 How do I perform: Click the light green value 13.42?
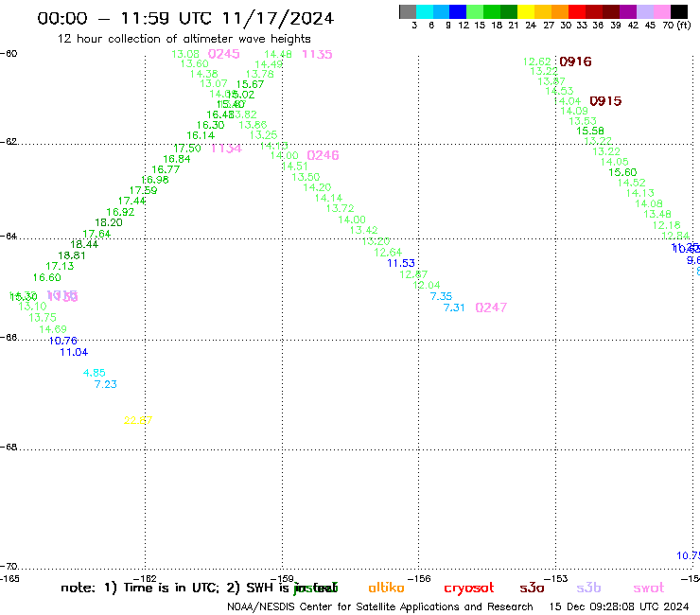click(x=364, y=231)
